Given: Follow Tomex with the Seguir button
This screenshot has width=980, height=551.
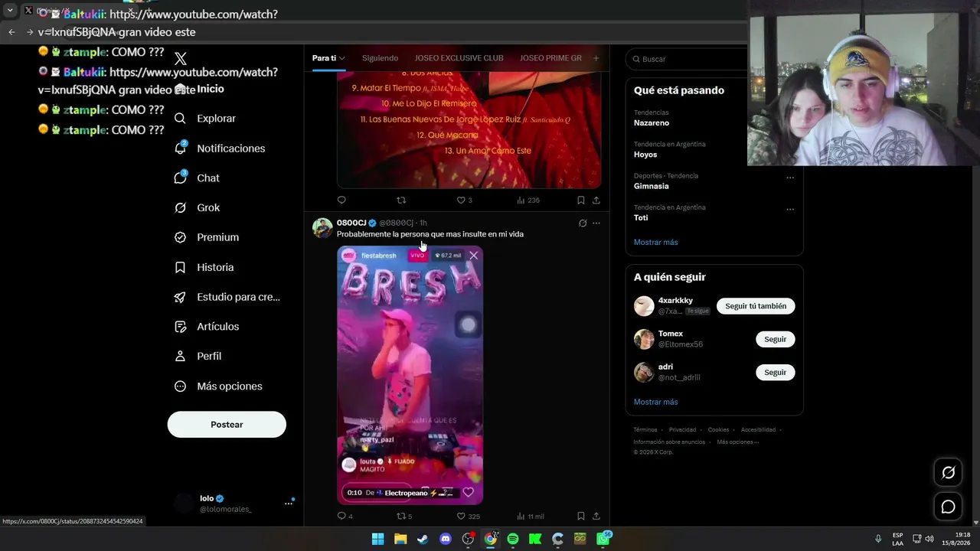Looking at the screenshot, I should (775, 339).
